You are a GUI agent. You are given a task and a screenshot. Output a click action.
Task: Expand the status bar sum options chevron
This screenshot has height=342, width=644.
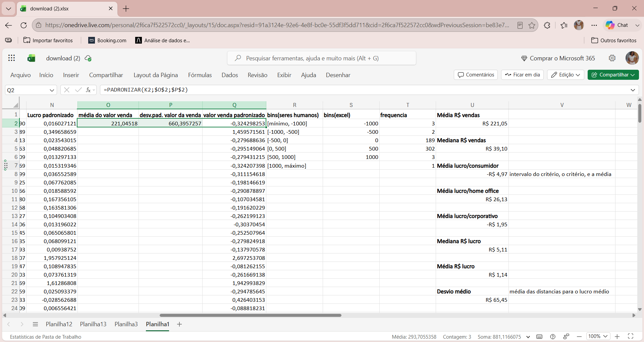[x=528, y=337]
